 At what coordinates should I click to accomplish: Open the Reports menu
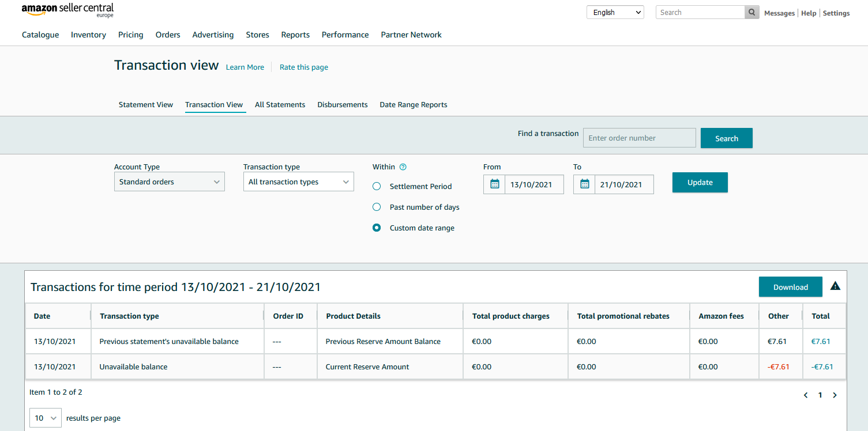pyautogui.click(x=295, y=35)
